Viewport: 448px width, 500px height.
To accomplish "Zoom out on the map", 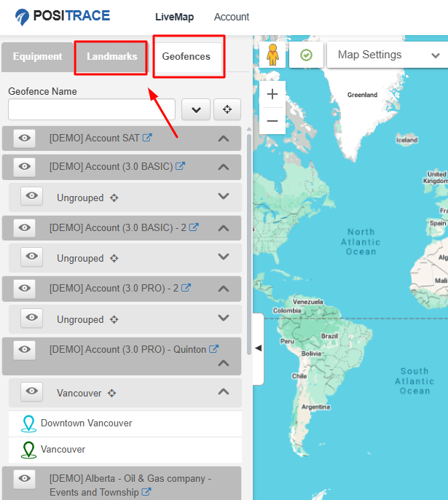I will click(x=272, y=120).
